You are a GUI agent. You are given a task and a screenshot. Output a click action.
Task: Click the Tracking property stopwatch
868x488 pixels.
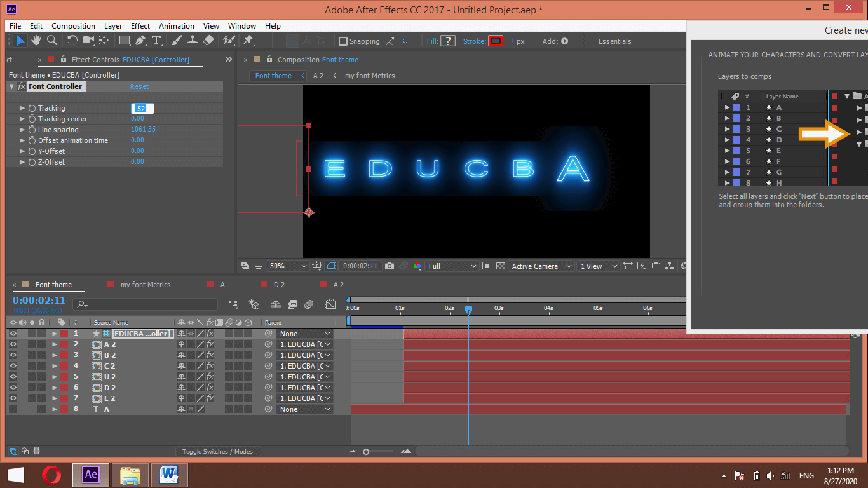coord(32,109)
